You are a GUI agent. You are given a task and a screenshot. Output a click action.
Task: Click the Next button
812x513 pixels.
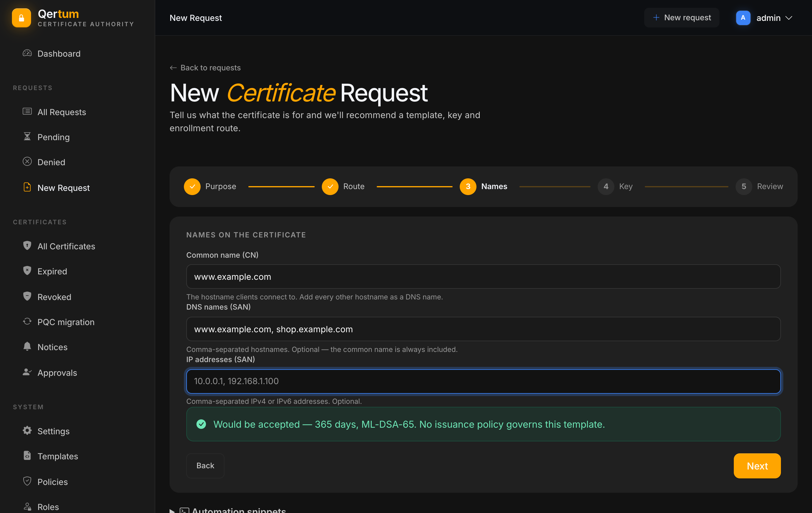tap(757, 466)
